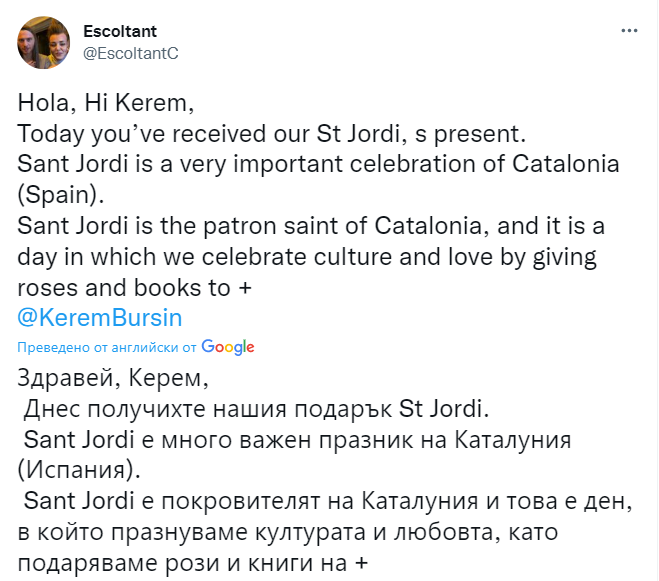Click the Google logo in translation attribution
659x581 pixels.
(x=228, y=347)
